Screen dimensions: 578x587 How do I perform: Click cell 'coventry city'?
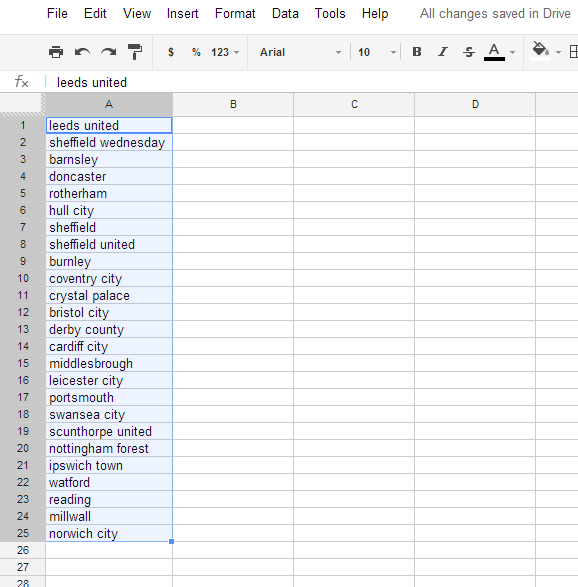click(x=109, y=278)
